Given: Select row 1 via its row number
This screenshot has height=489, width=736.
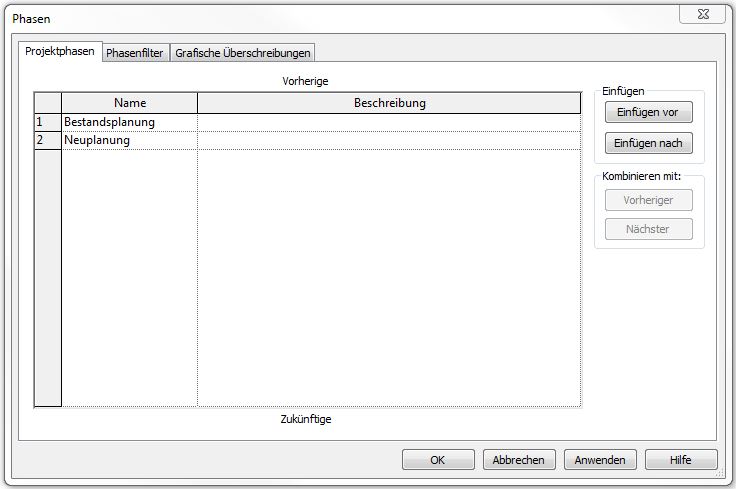Looking at the screenshot, I should coord(47,122).
